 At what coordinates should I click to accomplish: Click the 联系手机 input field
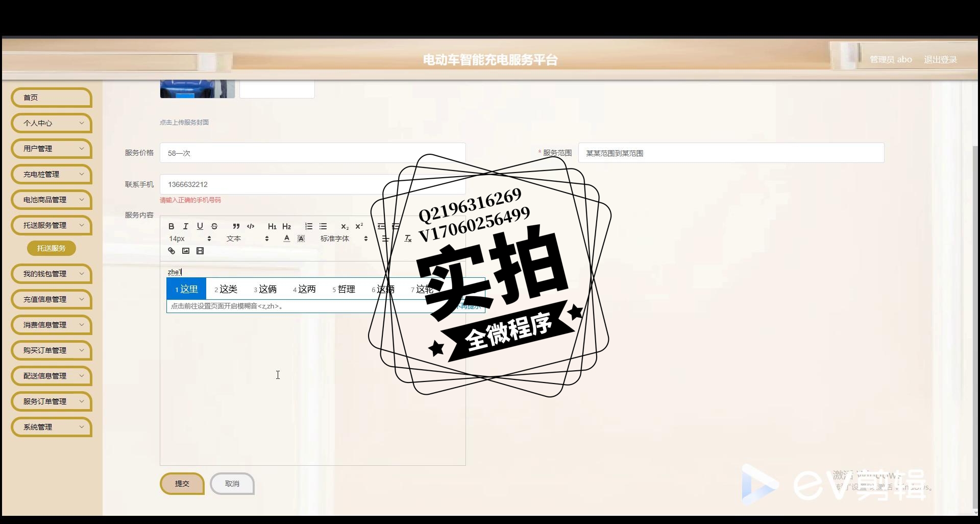[312, 184]
